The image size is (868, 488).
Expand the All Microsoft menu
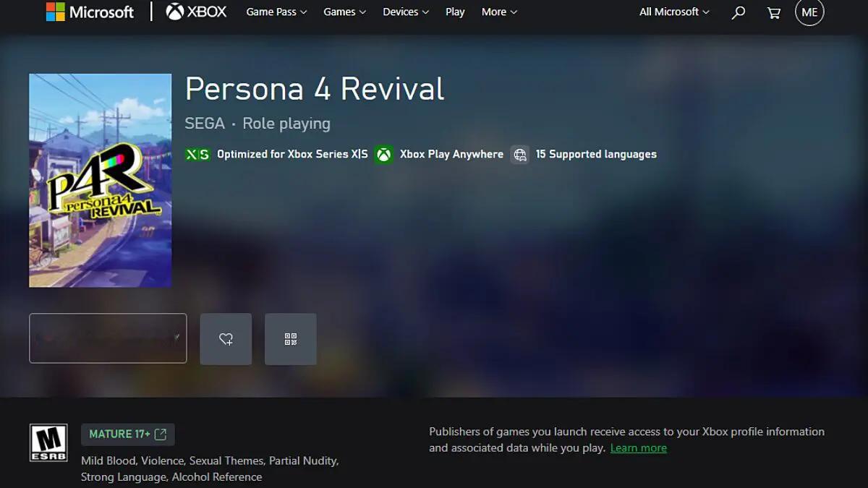(674, 12)
